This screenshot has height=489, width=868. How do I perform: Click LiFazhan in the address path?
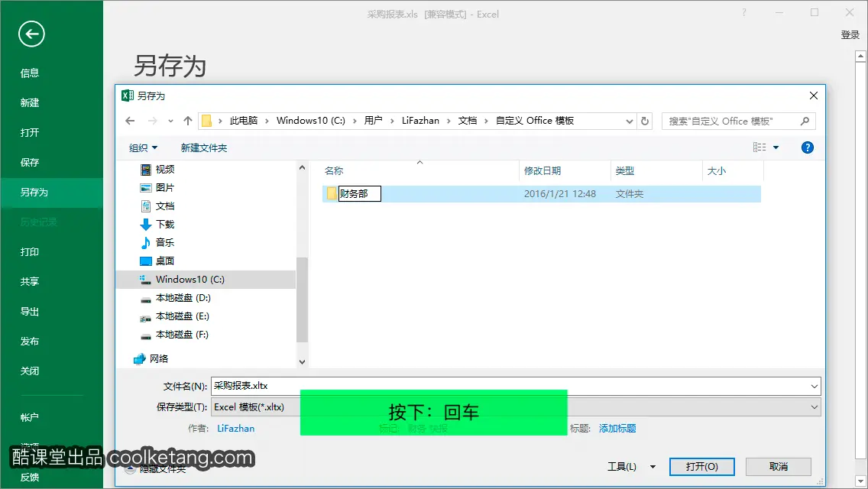[420, 121]
